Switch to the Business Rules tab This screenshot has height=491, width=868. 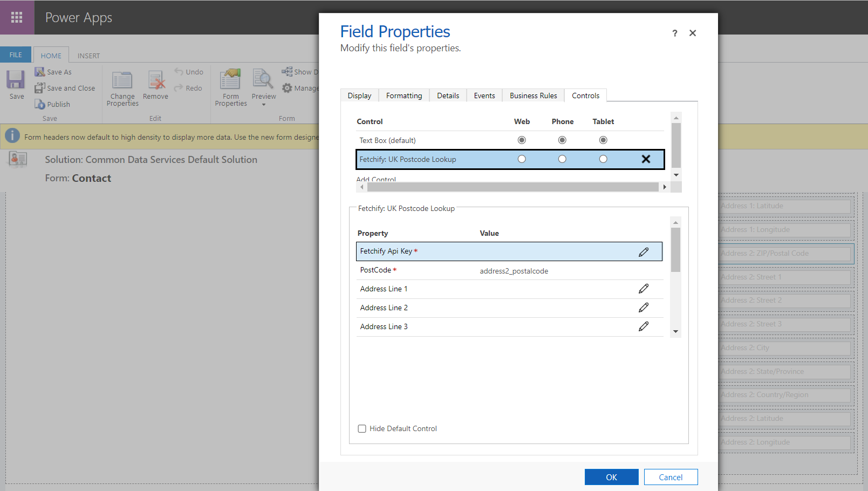[533, 96]
